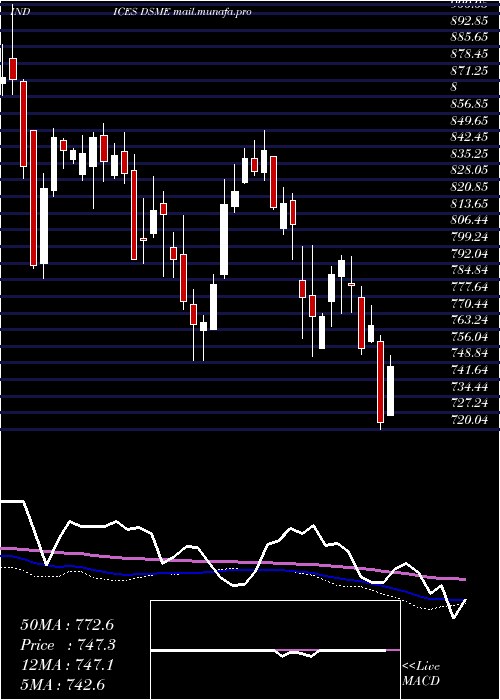Click the 871.25 price axis label
Screen dimensions: 500x700
tap(469, 71)
